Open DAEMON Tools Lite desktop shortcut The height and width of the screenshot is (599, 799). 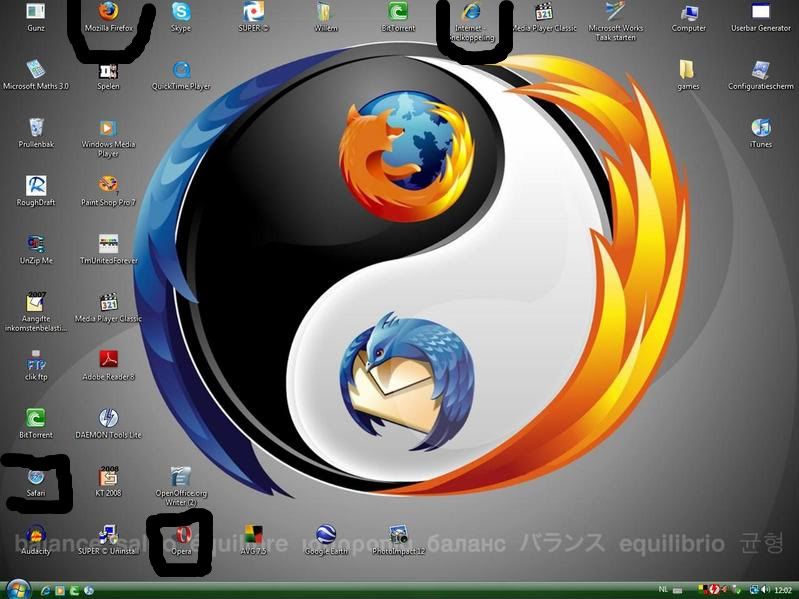[x=108, y=423]
